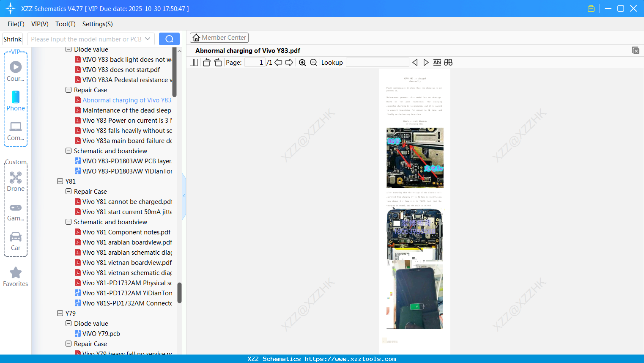644x363 pixels.
Task: Click the tree panel vertical scrollbar thumb
Action: 179,293
